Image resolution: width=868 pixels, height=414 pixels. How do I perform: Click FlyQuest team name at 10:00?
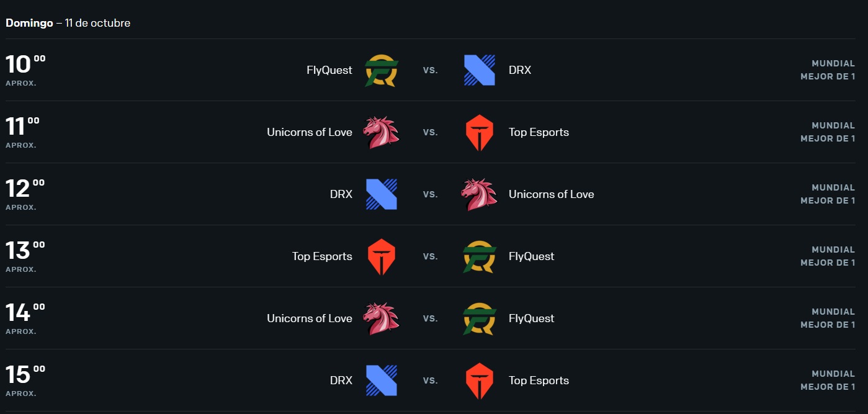(x=329, y=70)
